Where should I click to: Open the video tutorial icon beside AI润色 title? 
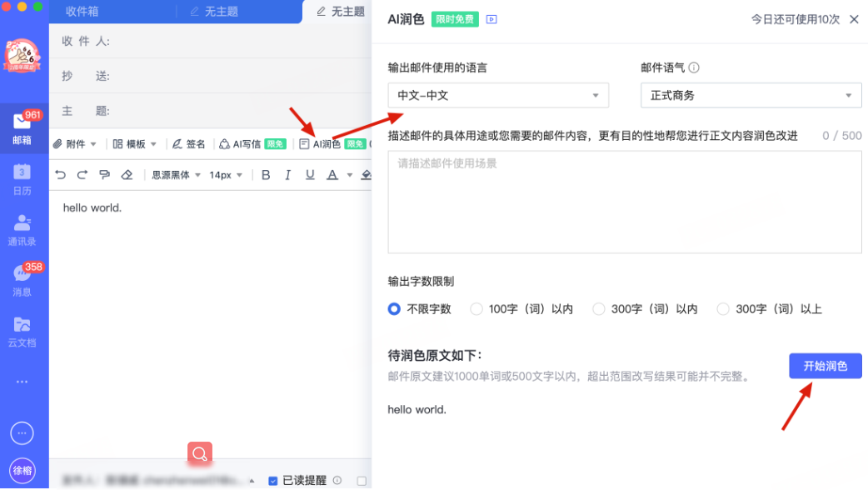(x=491, y=19)
